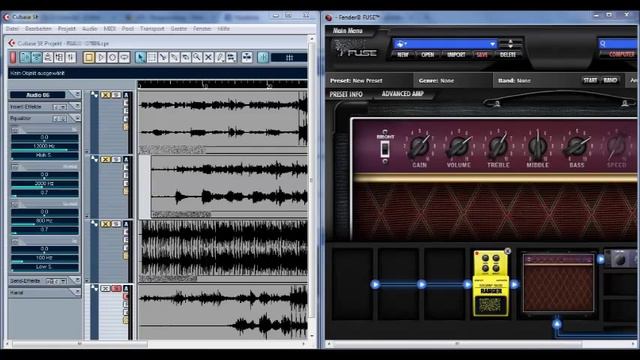Click the red Activate Project button in Cubase
This screenshot has height=360, width=640.
[13, 58]
